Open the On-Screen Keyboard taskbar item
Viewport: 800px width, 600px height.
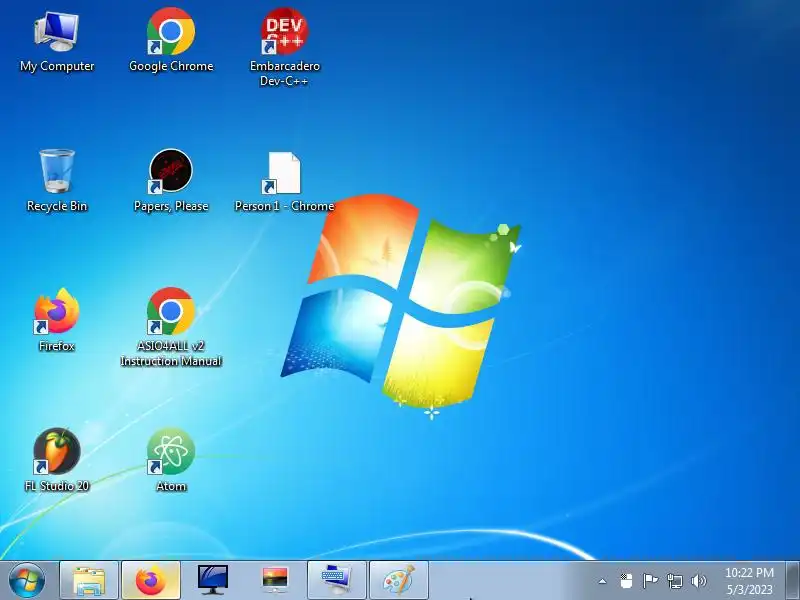click(x=337, y=581)
